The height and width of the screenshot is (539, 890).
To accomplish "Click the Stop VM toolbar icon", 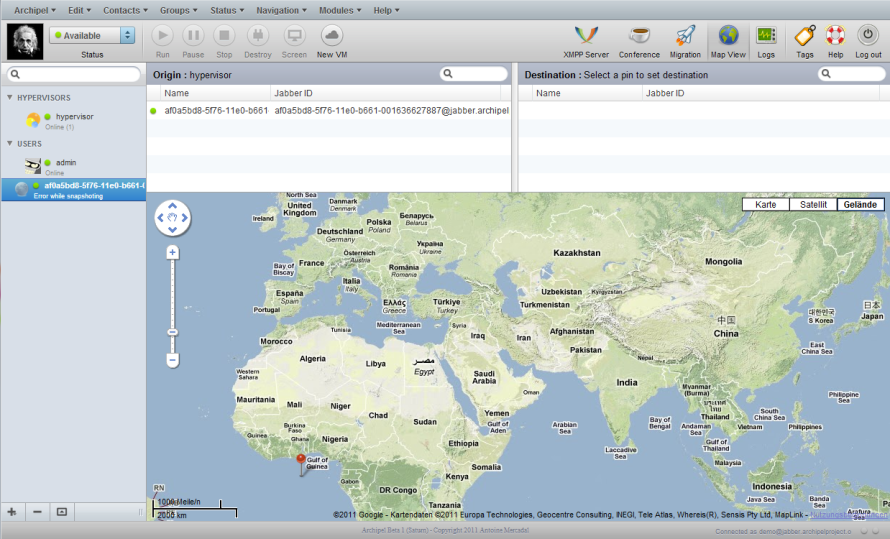I will point(224,36).
